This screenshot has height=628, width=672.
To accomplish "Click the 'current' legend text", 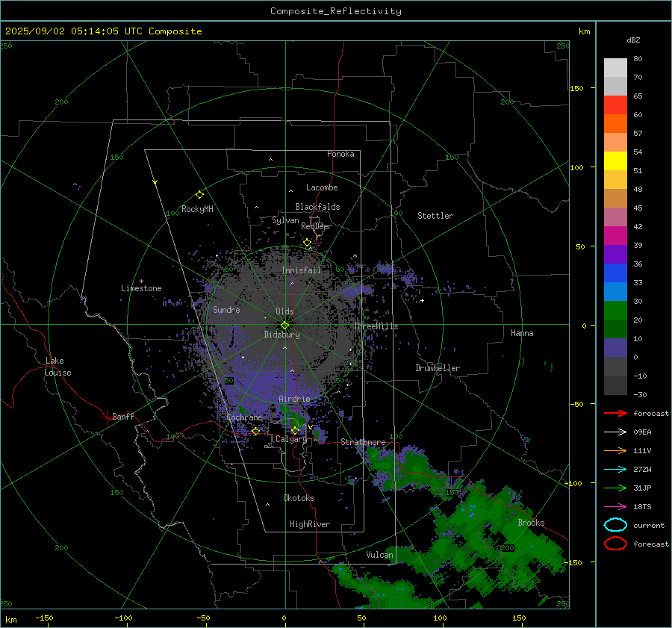I will (x=649, y=525).
